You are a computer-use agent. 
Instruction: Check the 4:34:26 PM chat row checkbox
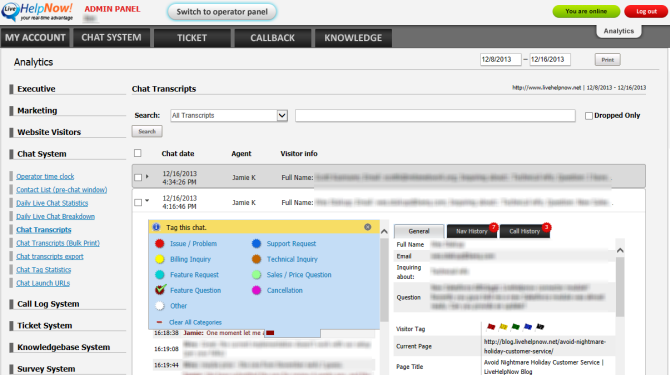[x=138, y=177]
